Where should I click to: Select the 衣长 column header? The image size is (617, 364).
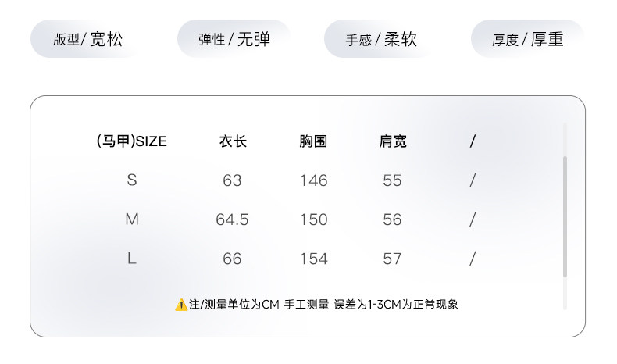tap(232, 141)
